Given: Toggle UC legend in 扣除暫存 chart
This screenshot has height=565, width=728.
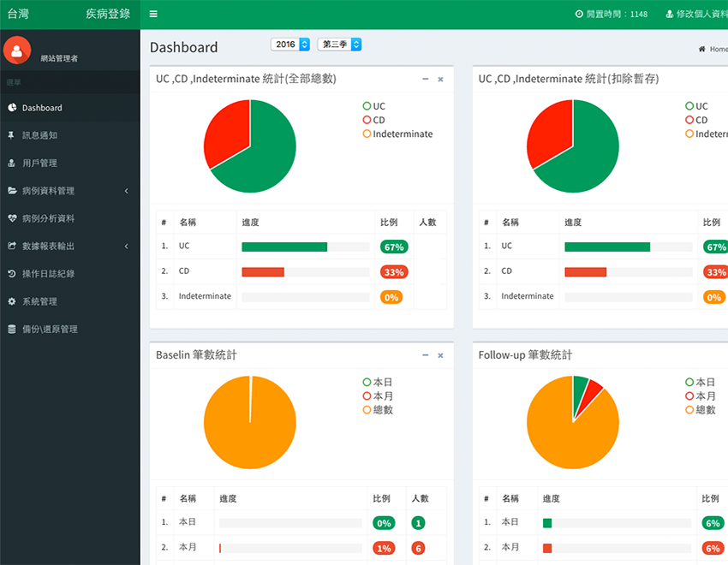Looking at the screenshot, I should (x=696, y=106).
